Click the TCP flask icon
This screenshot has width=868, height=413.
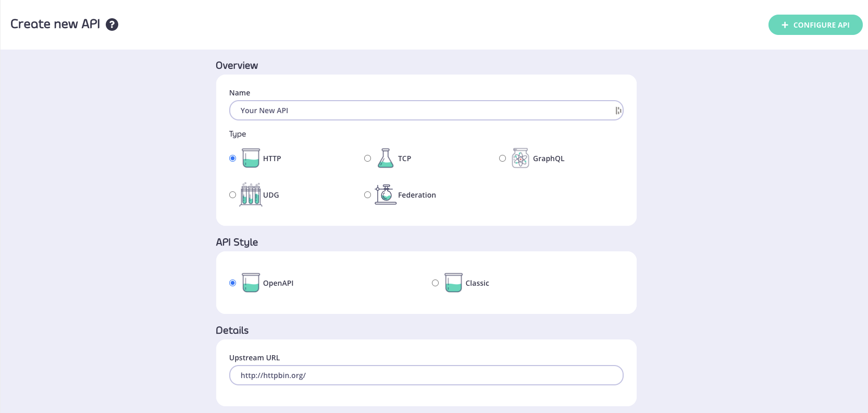coord(386,158)
